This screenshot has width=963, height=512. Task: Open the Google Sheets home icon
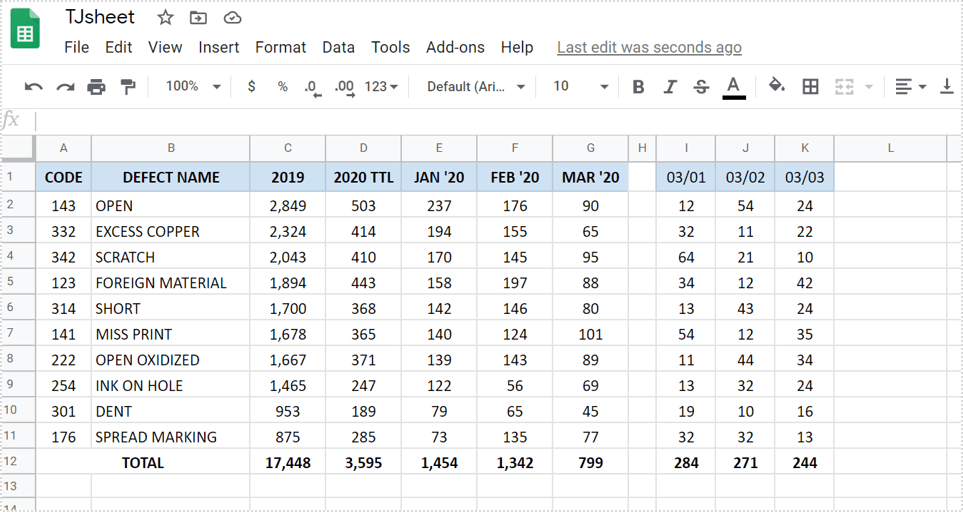tap(26, 30)
